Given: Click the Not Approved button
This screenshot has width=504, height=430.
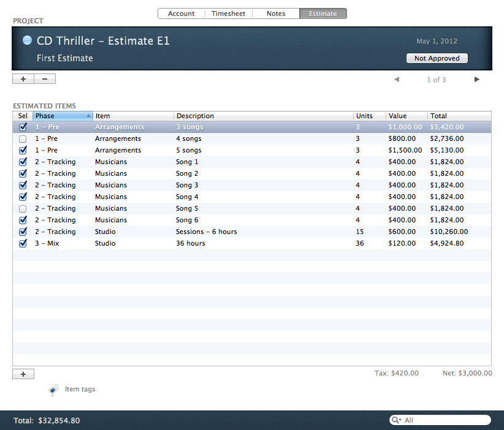Looking at the screenshot, I should pyautogui.click(x=437, y=58).
